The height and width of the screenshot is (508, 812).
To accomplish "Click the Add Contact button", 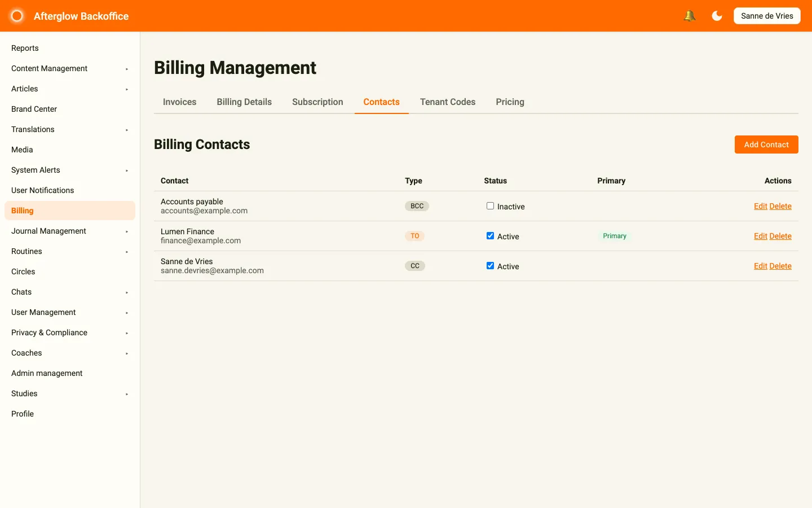I will (x=766, y=144).
